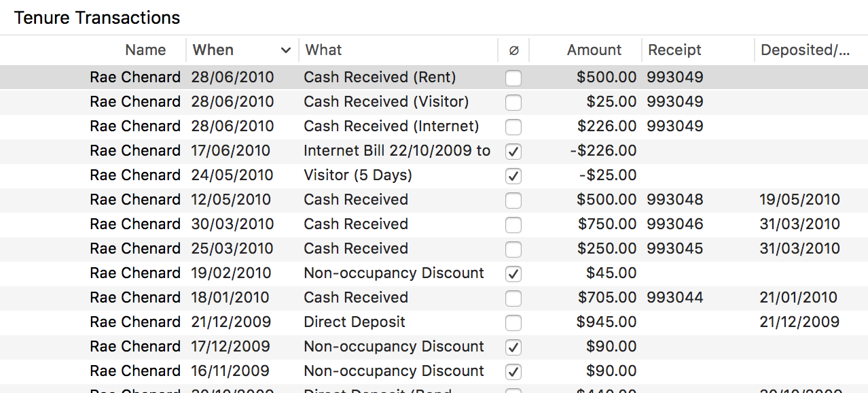Click the Deposited column header
Image resolution: width=868 pixels, height=393 pixels.
coord(806,50)
